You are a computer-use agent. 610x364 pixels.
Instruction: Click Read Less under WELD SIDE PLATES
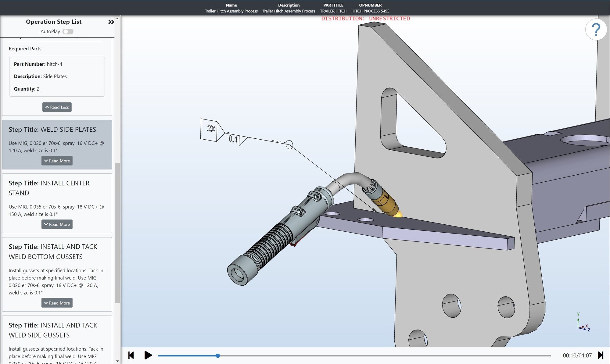tap(57, 107)
